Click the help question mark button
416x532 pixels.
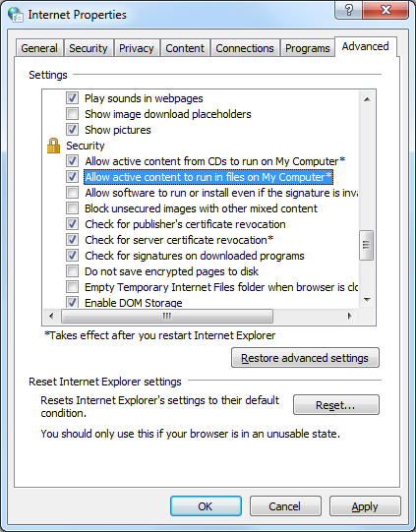point(348,10)
